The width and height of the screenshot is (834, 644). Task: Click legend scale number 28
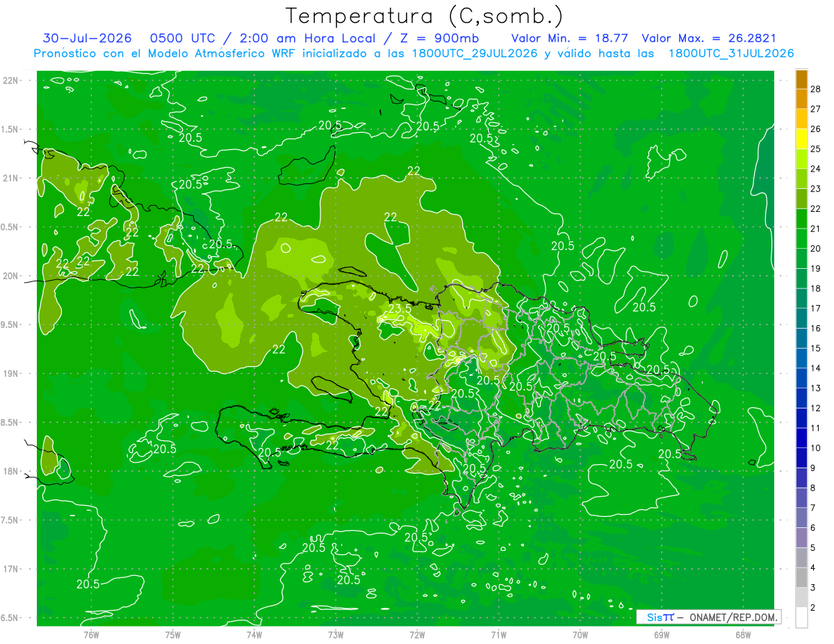816,89
